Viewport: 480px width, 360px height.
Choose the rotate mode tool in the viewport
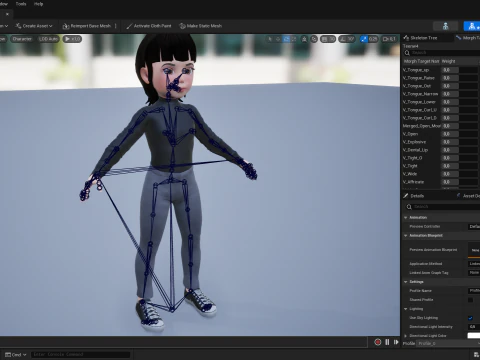[x=286, y=39]
